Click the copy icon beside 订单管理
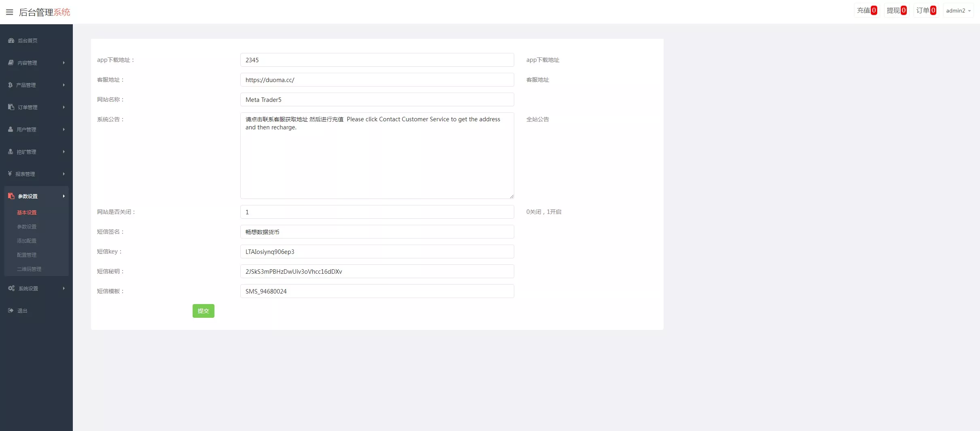The width and height of the screenshot is (980, 431). pos(11,107)
